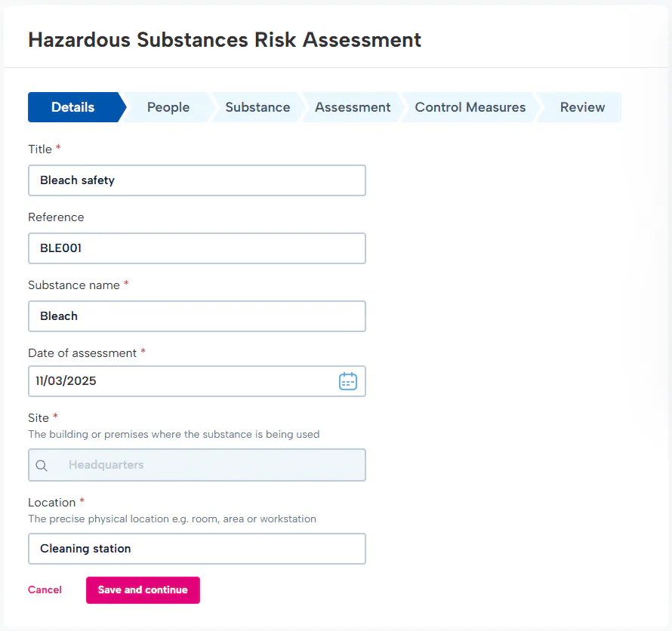
Task: Open the date picker calendar icon
Action: coord(347,381)
